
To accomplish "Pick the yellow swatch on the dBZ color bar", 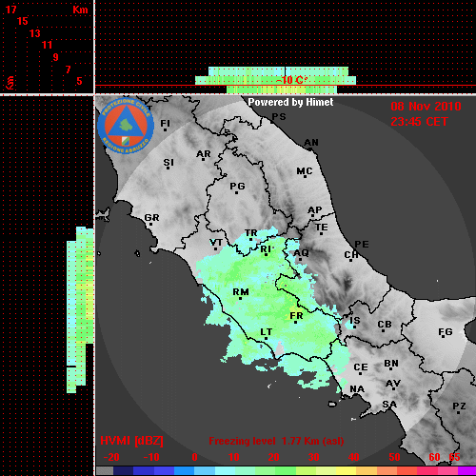I will tap(346, 470).
